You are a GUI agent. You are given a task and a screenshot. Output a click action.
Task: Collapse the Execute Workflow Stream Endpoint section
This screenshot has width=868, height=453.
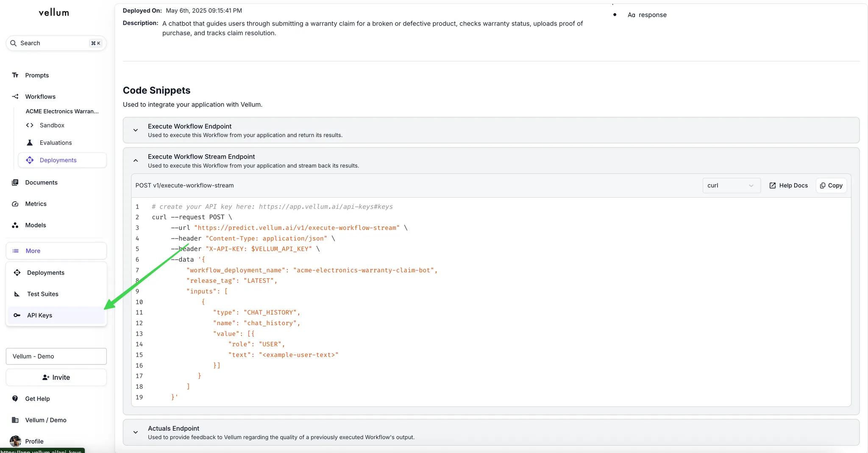click(x=136, y=160)
